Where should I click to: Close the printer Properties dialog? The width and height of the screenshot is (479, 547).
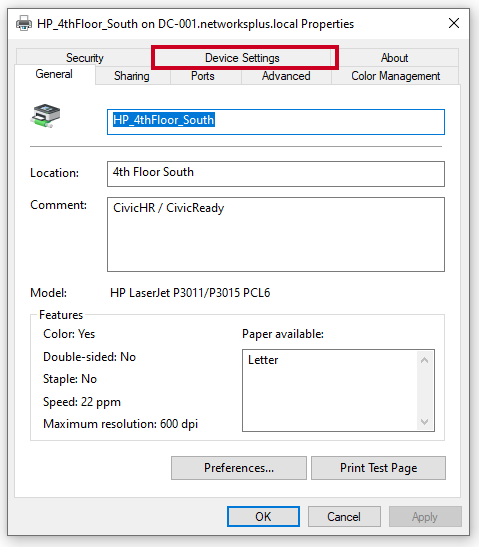454,23
